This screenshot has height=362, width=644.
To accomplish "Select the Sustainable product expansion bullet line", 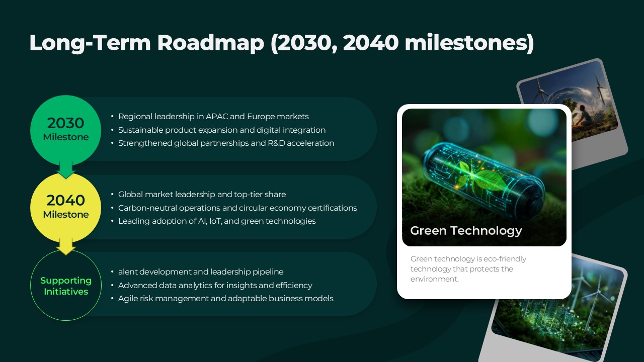I will coord(221,130).
